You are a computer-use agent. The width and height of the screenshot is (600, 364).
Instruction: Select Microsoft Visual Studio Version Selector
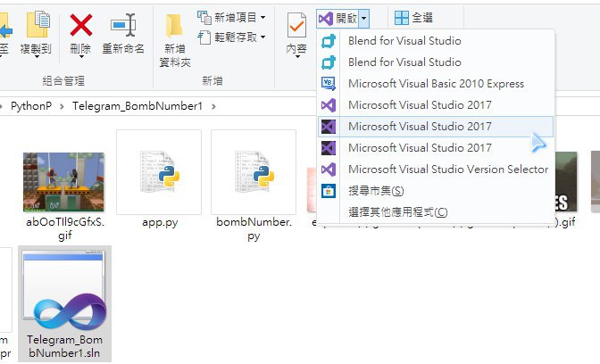[x=436, y=169]
